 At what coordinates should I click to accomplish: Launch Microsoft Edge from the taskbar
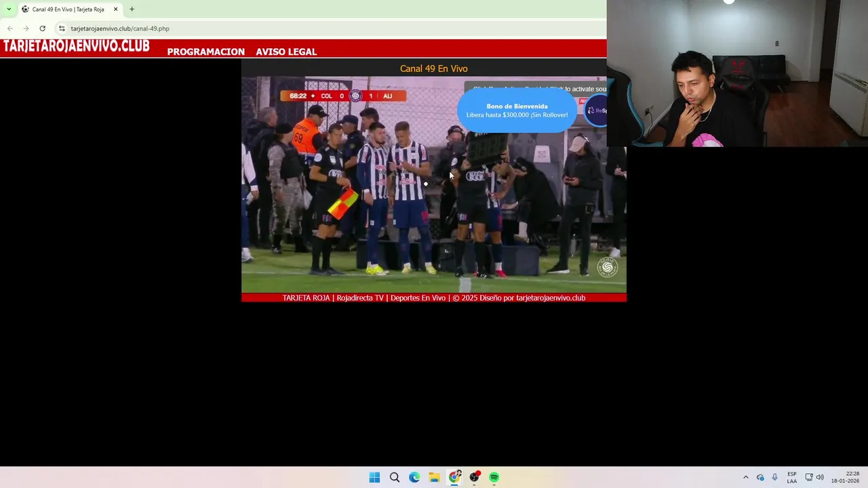tap(414, 477)
